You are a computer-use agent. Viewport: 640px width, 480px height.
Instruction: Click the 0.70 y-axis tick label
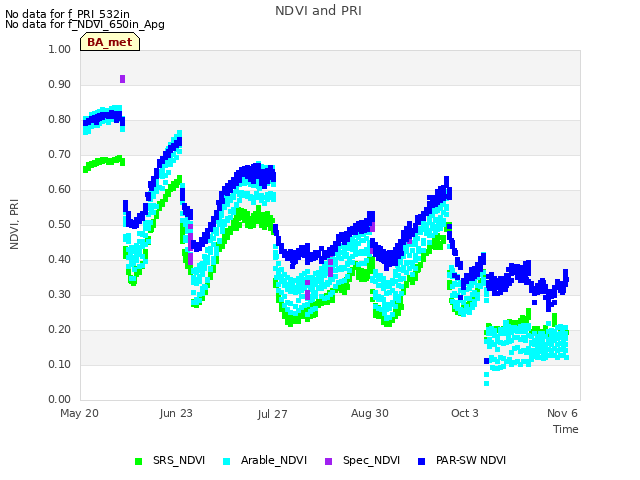(x=60, y=155)
